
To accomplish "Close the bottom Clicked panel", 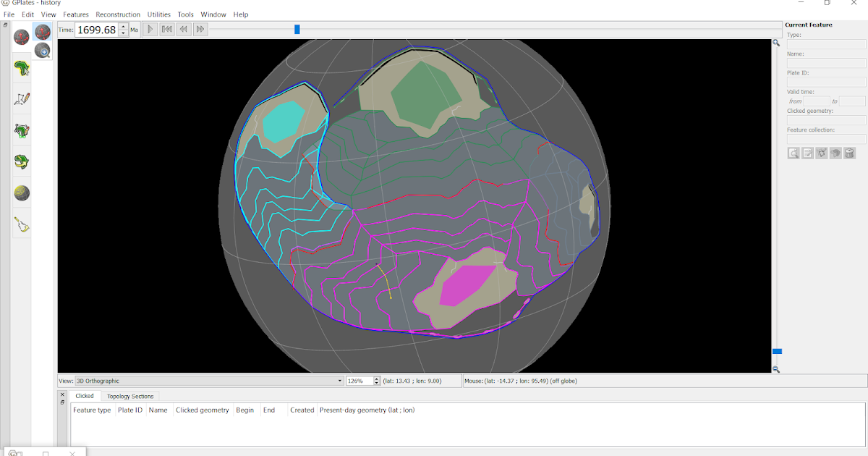I will (62, 394).
